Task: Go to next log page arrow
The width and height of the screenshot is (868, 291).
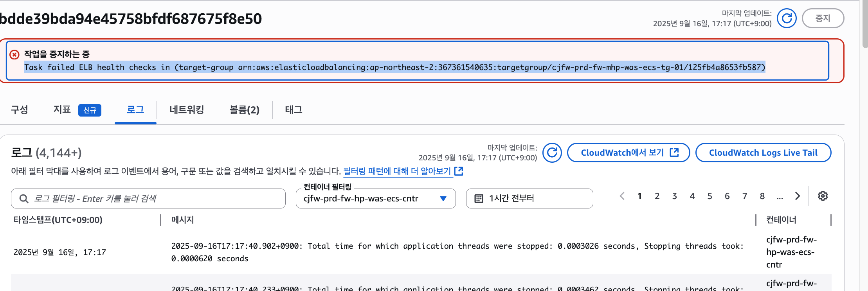Action: point(797,196)
